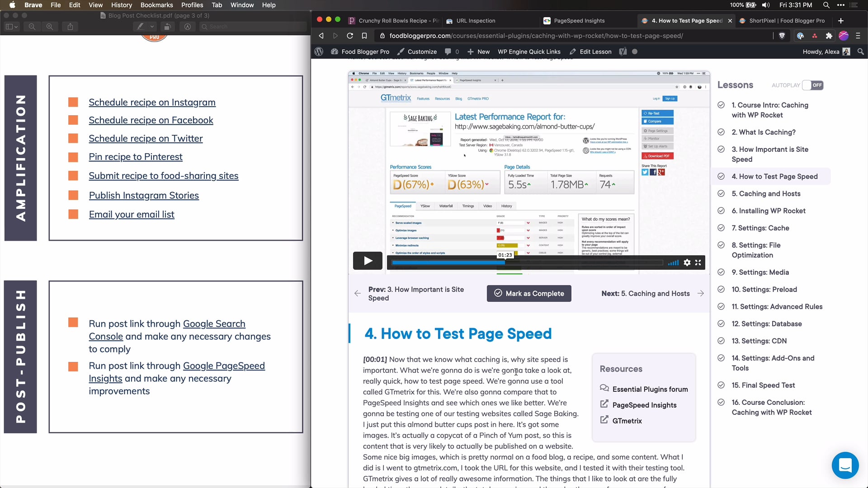
Task: Open WP Engine Quick Links menu
Action: point(529,52)
